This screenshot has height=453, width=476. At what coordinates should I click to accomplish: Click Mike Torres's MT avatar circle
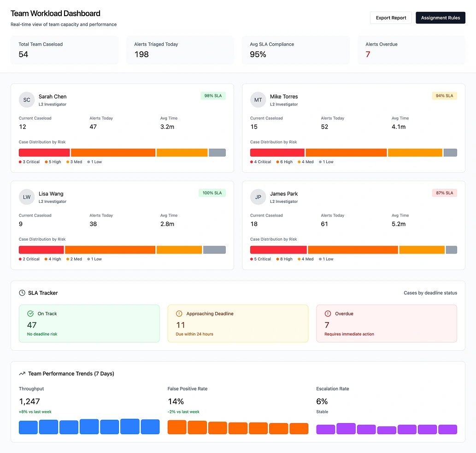(x=258, y=100)
